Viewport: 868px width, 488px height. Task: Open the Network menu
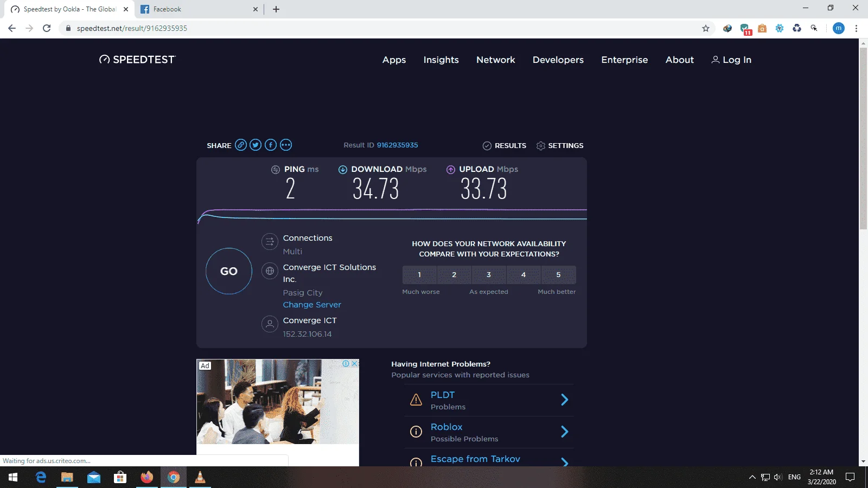(x=496, y=60)
